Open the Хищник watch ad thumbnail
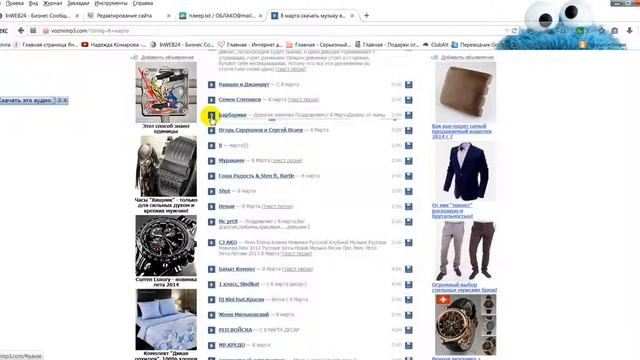640x360 pixels. [166, 167]
